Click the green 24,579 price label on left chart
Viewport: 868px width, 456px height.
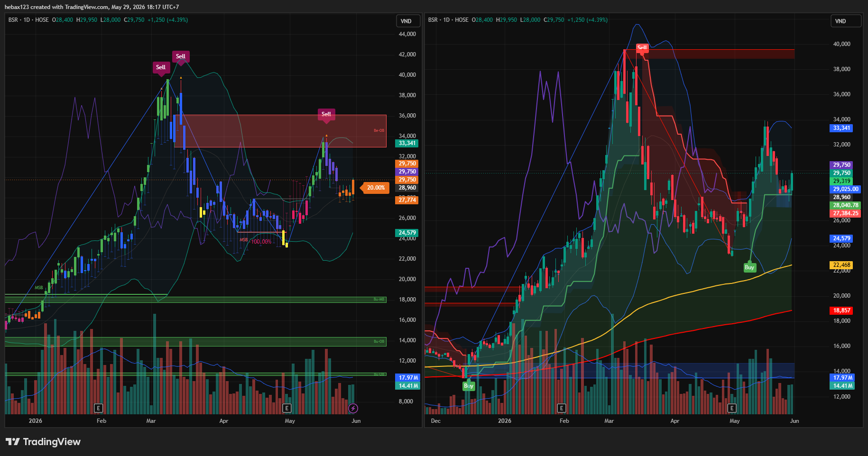point(407,233)
